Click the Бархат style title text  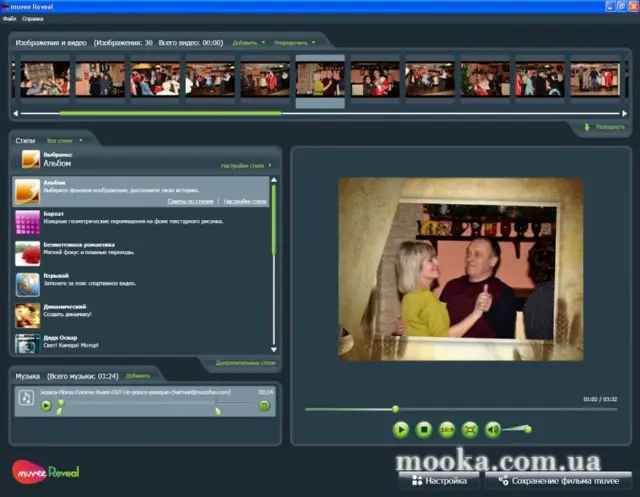53,213
